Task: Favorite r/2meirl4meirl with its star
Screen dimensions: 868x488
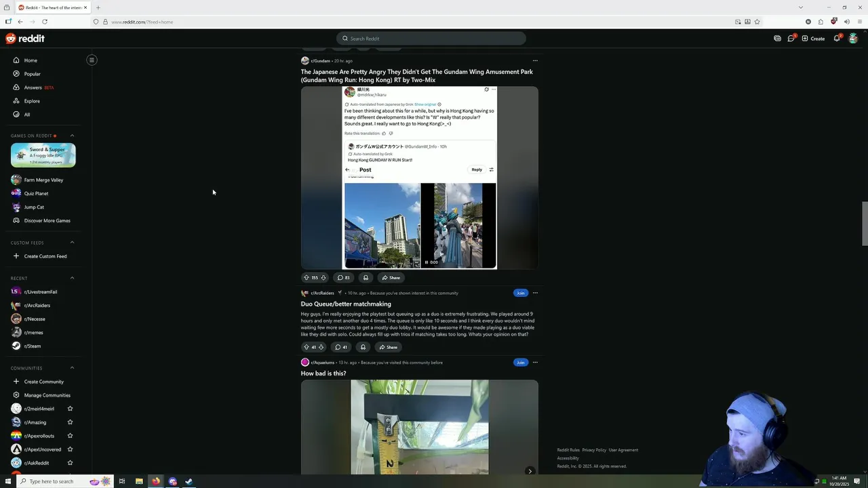Action: (x=70, y=409)
